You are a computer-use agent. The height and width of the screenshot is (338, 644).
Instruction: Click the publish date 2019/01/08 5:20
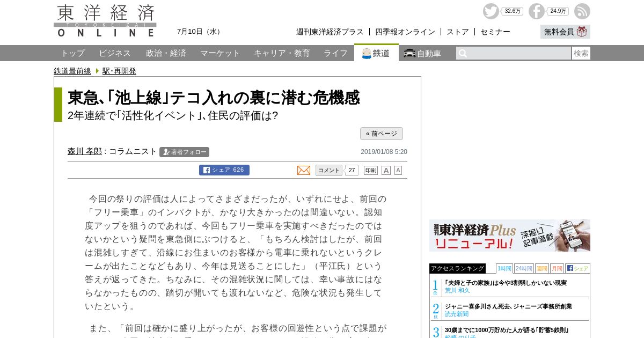pos(384,152)
